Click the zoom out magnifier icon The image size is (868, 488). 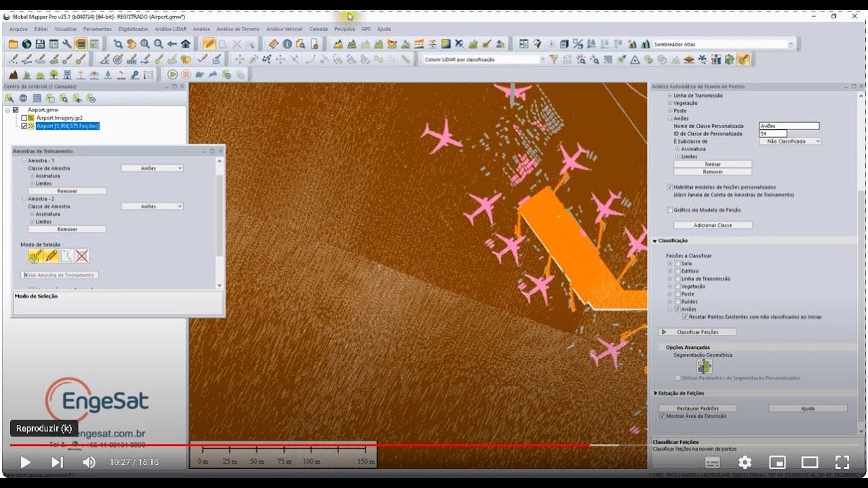(159, 44)
